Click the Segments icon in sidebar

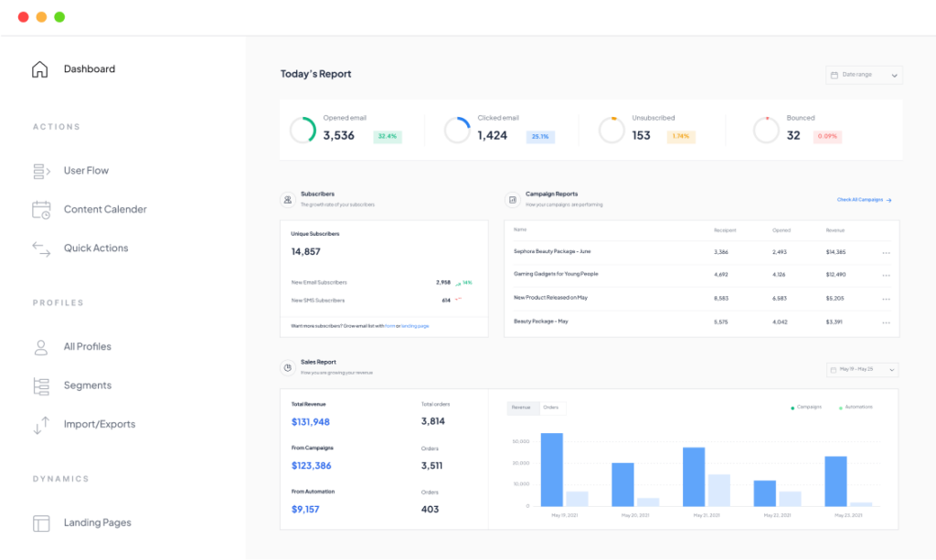pyautogui.click(x=41, y=386)
